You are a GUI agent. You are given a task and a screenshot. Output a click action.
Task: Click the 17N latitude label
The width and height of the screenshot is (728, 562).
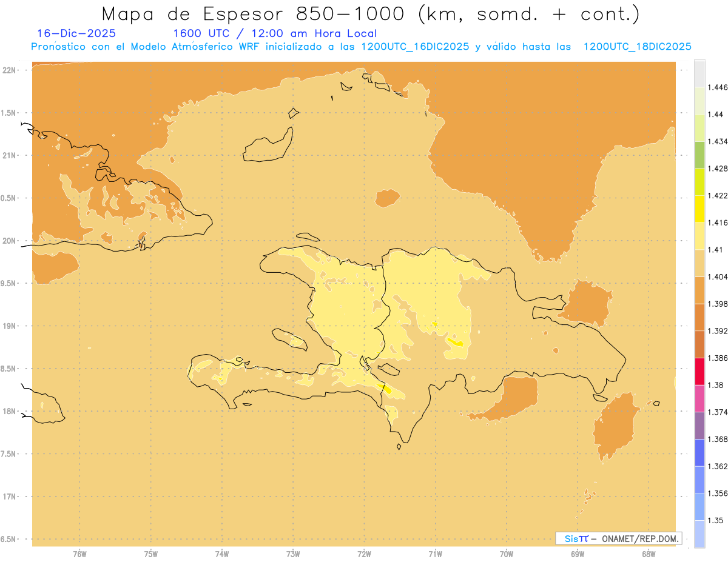(9, 497)
